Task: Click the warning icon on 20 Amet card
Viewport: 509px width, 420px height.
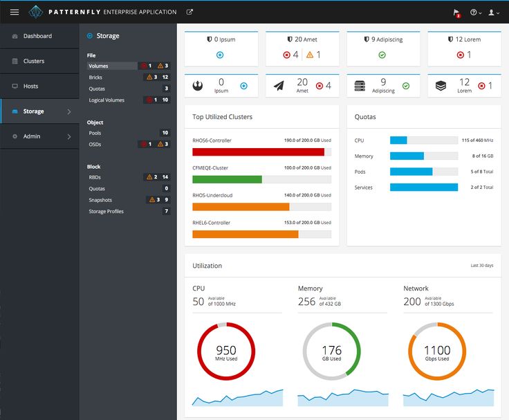Action: pyautogui.click(x=310, y=55)
